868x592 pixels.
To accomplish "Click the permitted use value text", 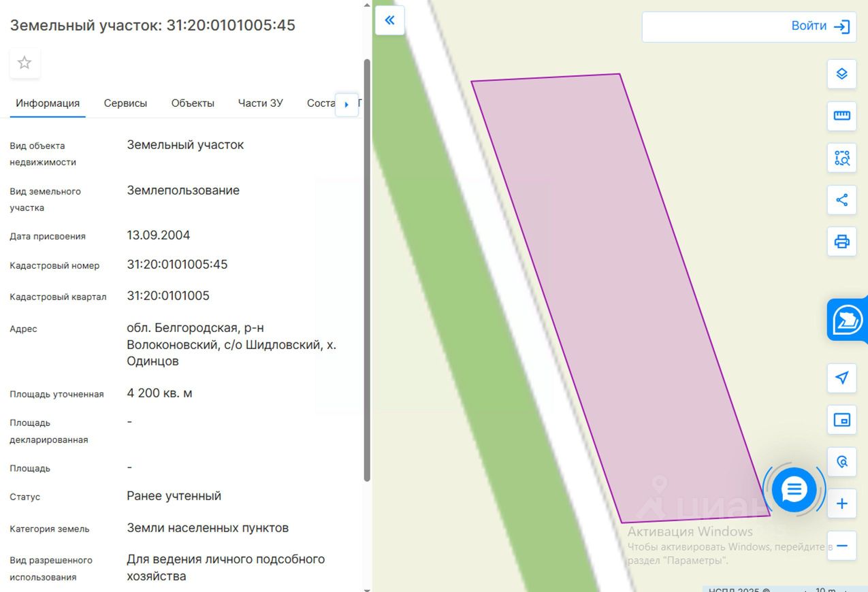I will (x=226, y=568).
